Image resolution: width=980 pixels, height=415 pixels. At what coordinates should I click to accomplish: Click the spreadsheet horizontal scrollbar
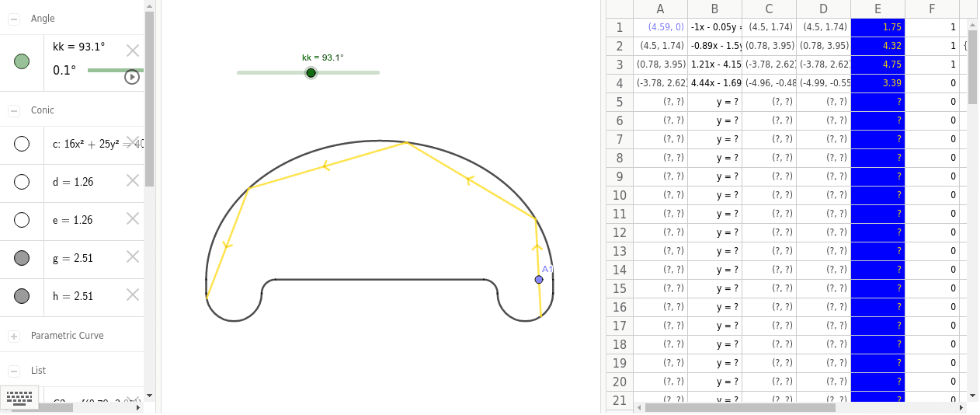pos(740,407)
